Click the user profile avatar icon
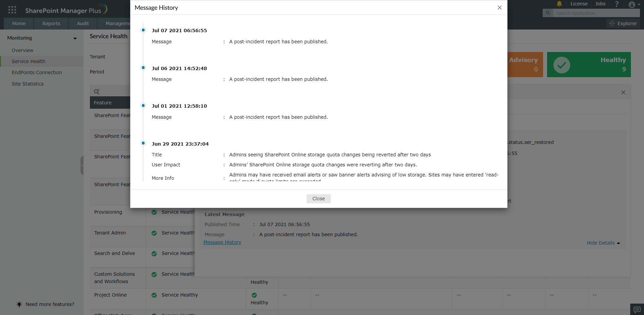The height and width of the screenshot is (315, 644). click(633, 5)
